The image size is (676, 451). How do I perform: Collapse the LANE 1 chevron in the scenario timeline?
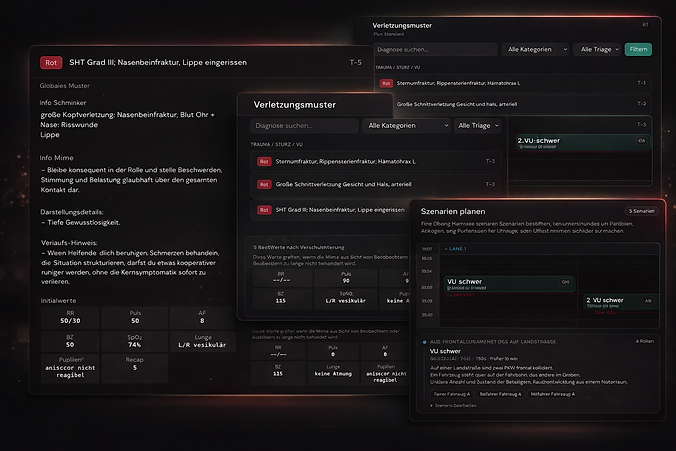coord(446,249)
